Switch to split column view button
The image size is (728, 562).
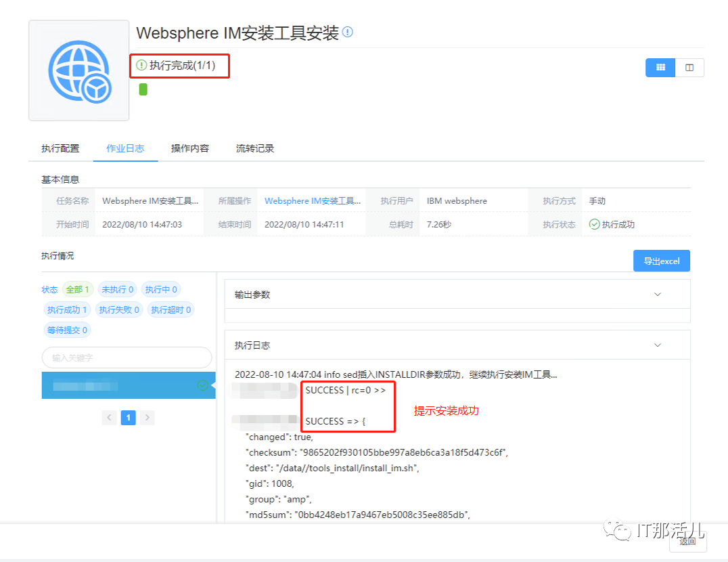tap(689, 67)
